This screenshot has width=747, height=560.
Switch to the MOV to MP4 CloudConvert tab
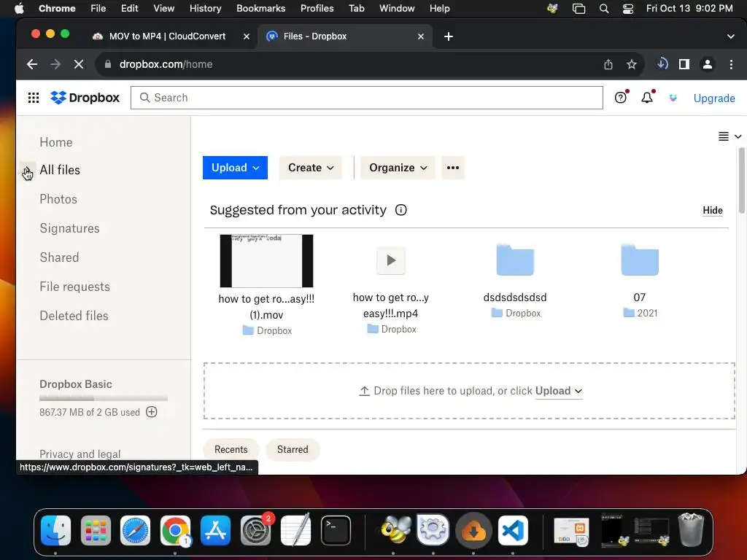[x=167, y=36]
